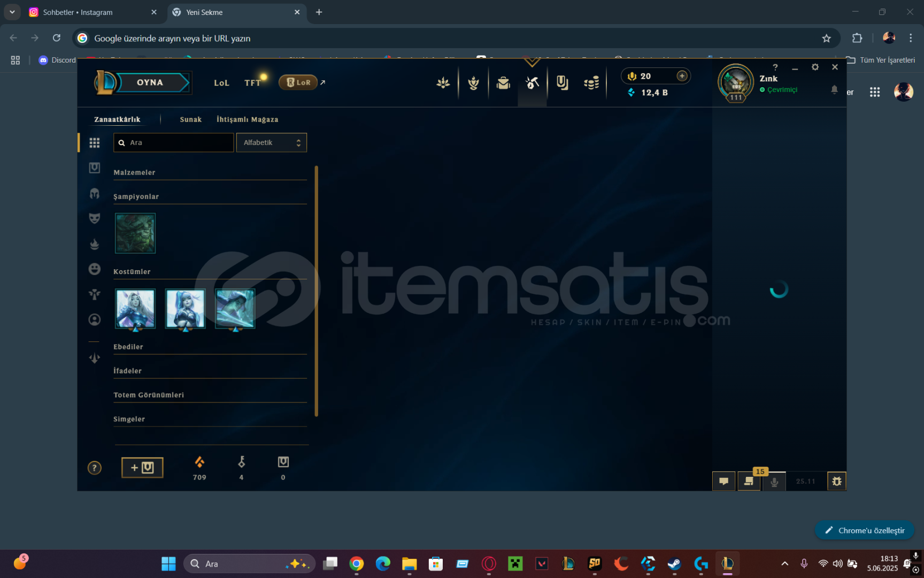The image size is (924, 578).
Task: Open the coin stack store icon
Action: click(591, 83)
